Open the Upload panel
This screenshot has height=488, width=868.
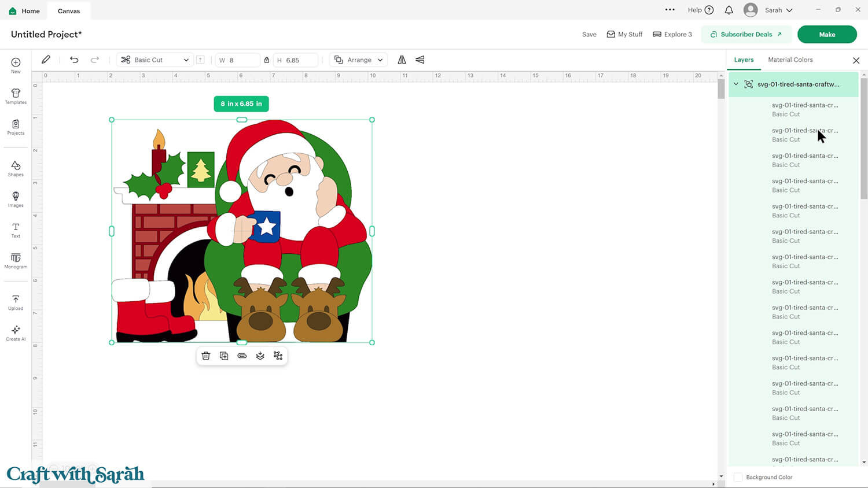pos(15,301)
